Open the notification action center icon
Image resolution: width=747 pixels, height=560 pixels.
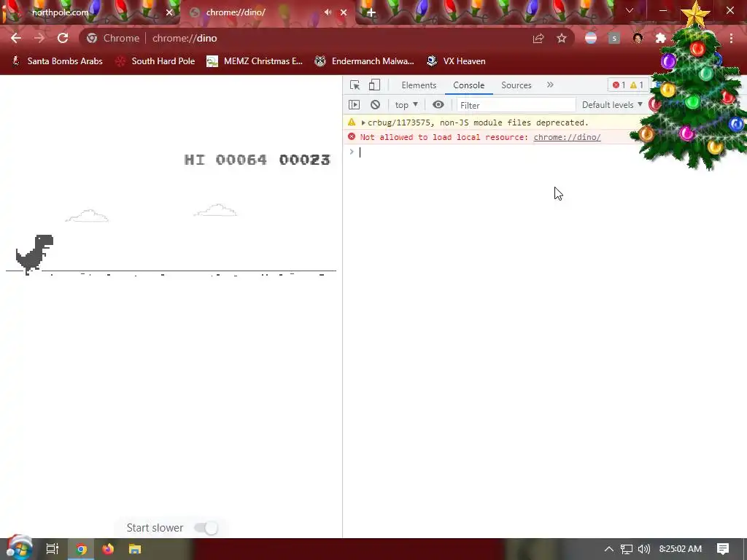tap(723, 549)
